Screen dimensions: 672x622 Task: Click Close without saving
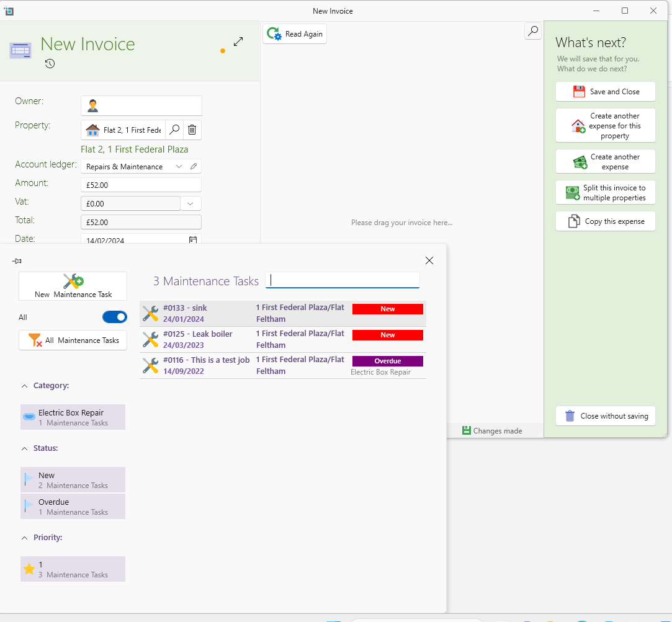(605, 416)
